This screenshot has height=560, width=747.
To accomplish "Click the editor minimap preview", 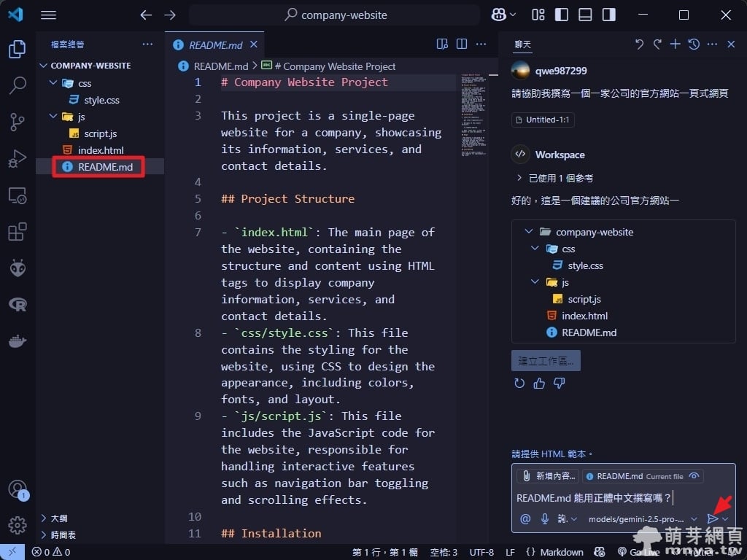I will pyautogui.click(x=476, y=117).
